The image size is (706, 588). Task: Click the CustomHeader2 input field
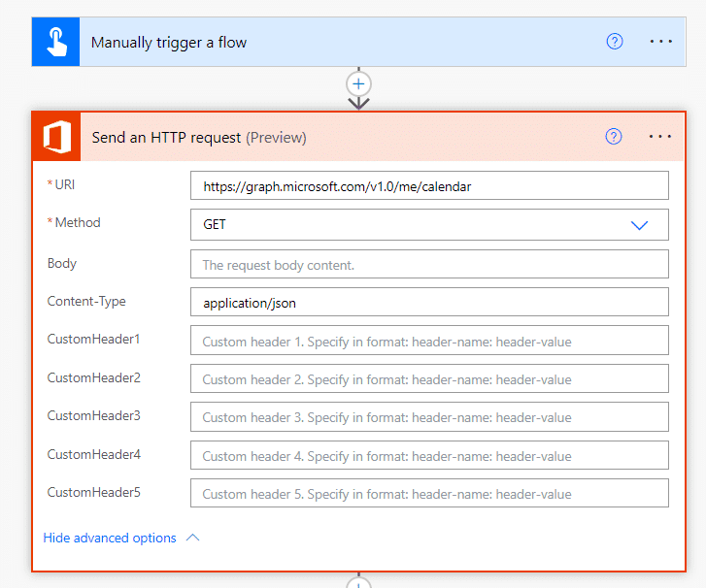429,378
